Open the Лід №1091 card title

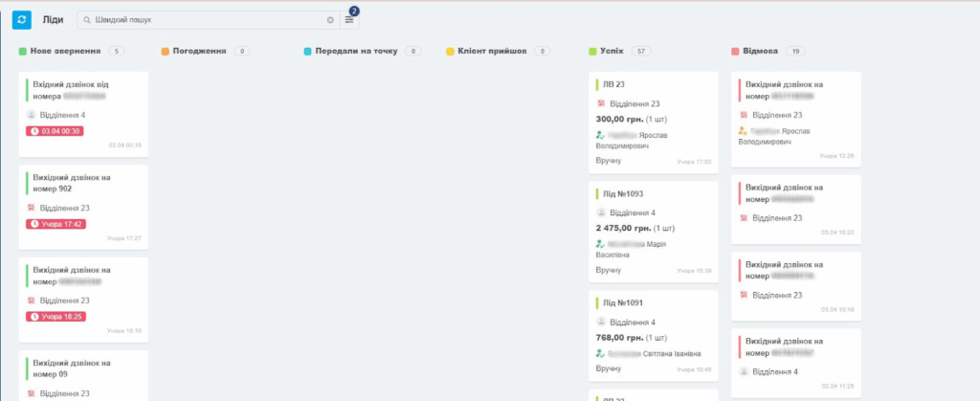click(x=623, y=303)
